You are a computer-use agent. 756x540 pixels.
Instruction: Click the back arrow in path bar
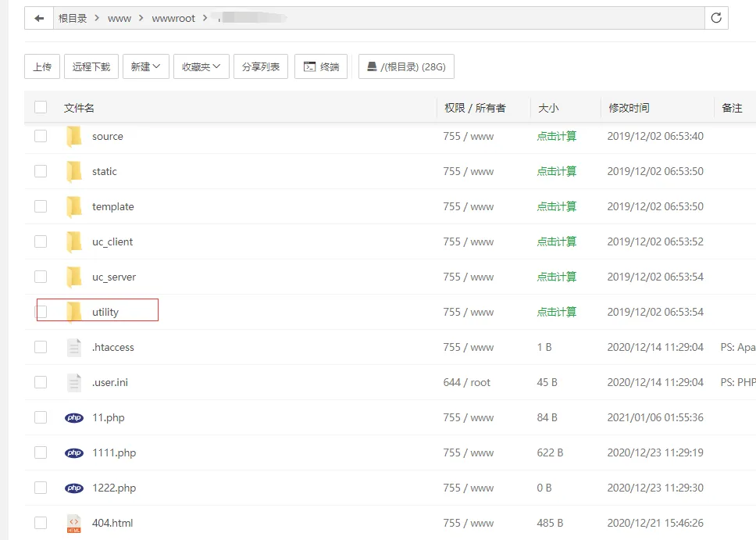(x=39, y=18)
